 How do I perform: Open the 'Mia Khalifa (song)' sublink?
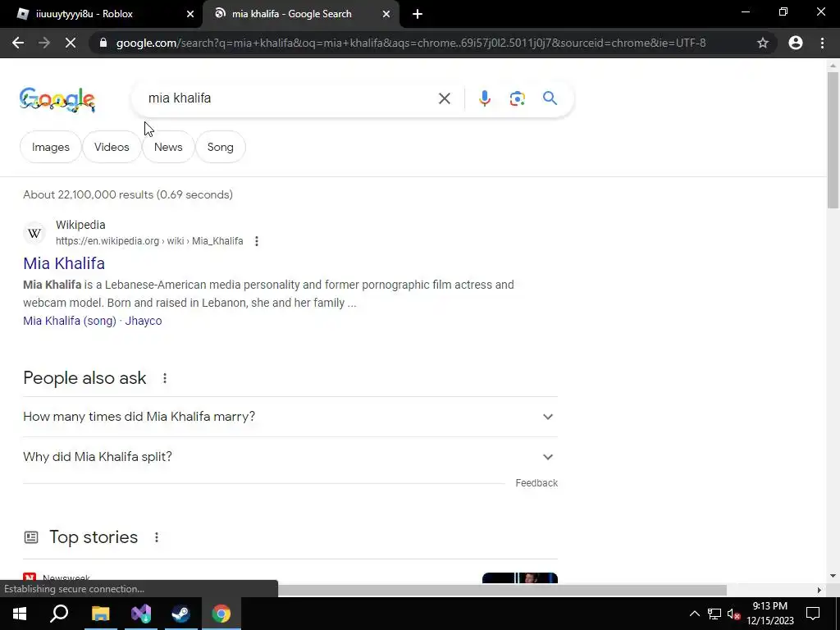coord(70,321)
